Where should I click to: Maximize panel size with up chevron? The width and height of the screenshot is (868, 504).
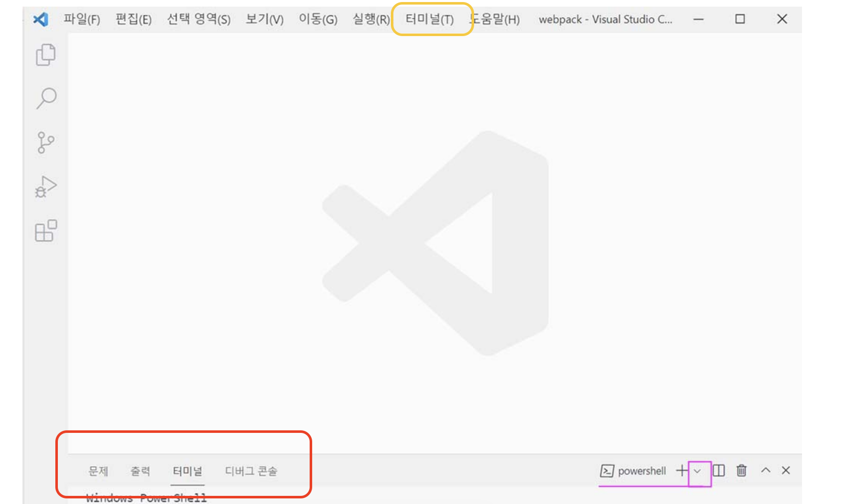click(x=765, y=470)
